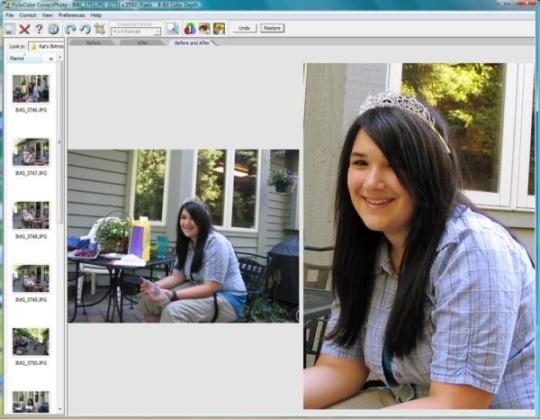Rotate image counterclockwise using the left-curving arrow
This screenshot has height=419, width=540.
coord(85,29)
